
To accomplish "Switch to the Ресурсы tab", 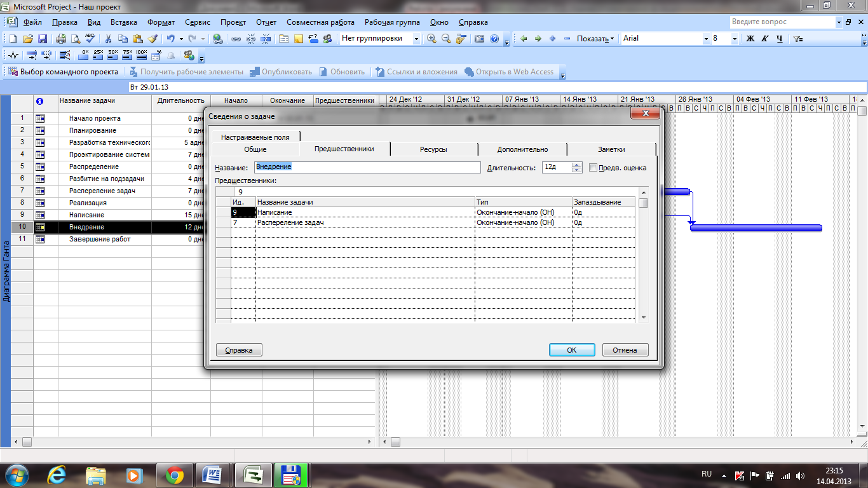I will 433,149.
